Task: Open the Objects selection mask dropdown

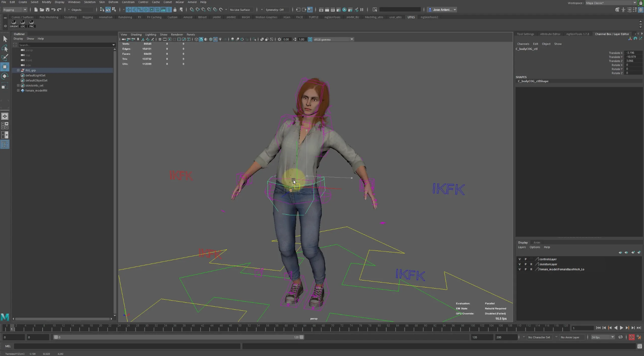Action: click(x=81, y=10)
